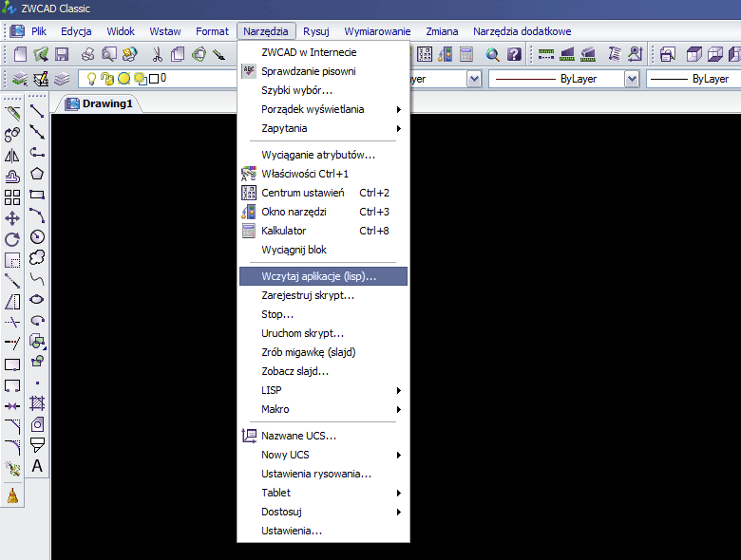Click the Calculator toolbar icon
Image resolution: width=741 pixels, height=560 pixels.
click(x=465, y=54)
